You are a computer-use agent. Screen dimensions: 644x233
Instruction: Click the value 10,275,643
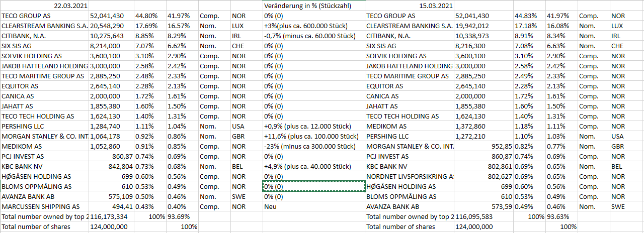pos(111,36)
